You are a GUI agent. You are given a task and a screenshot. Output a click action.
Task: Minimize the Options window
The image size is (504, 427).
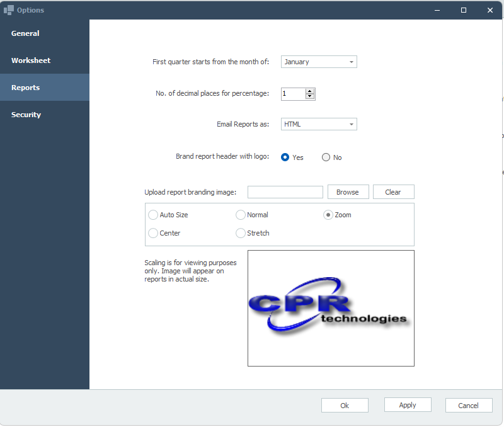[437, 10]
